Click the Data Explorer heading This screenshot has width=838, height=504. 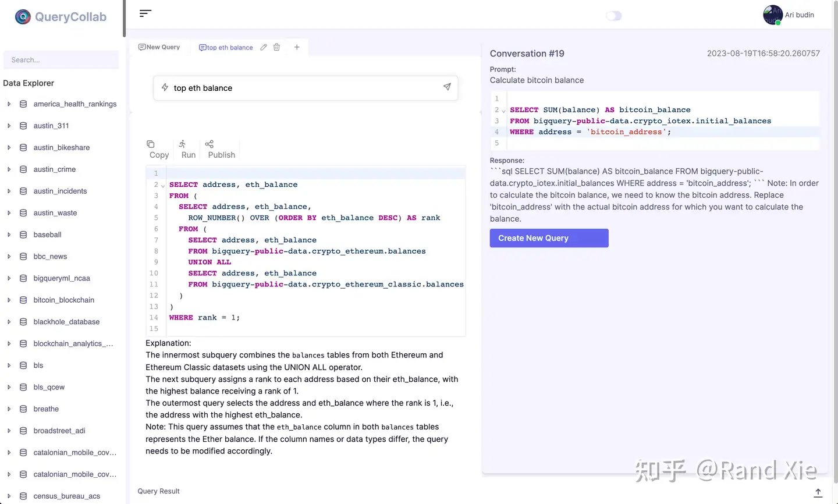coord(29,83)
